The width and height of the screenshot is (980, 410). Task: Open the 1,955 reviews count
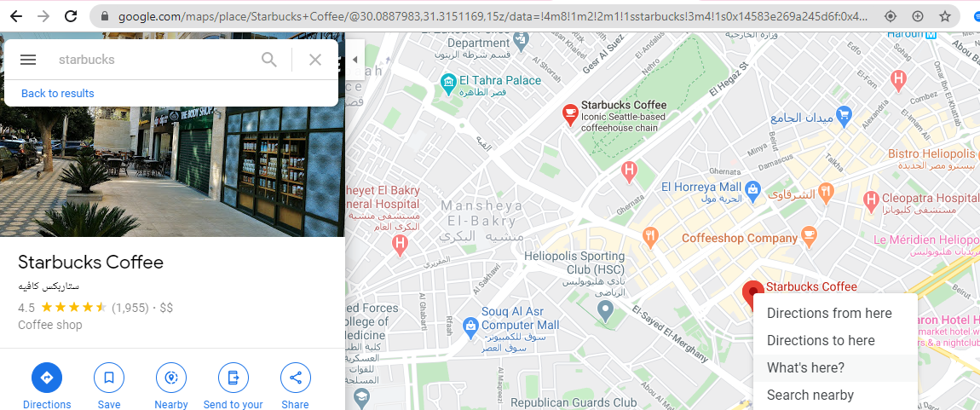tap(130, 308)
